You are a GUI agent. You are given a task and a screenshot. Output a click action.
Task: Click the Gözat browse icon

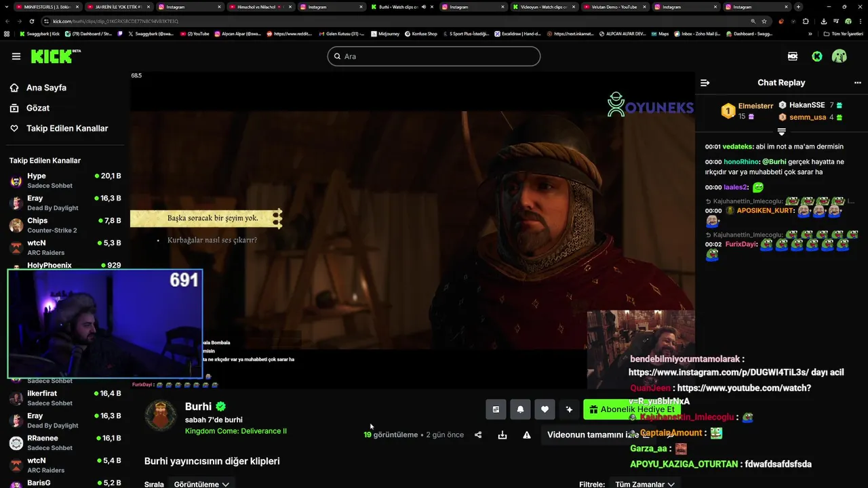[x=14, y=108]
